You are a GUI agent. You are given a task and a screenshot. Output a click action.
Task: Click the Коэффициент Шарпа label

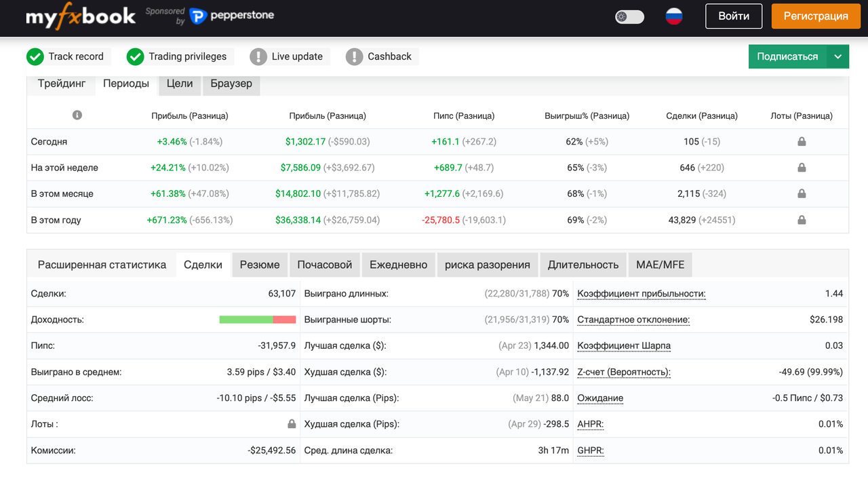(624, 345)
